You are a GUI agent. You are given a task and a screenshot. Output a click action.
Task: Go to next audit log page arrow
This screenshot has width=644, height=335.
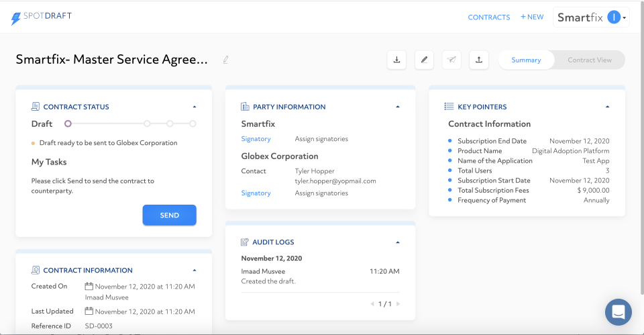(x=398, y=304)
